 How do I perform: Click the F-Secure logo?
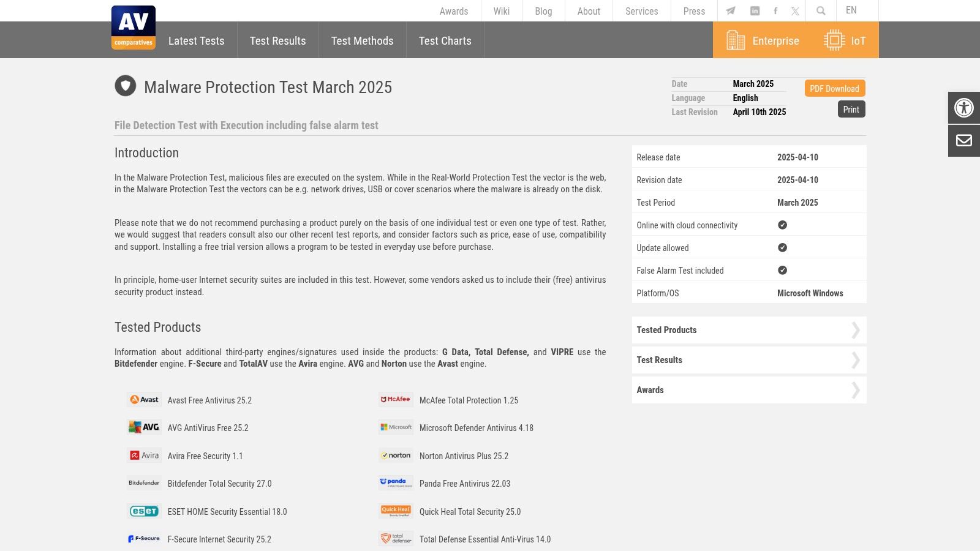click(144, 539)
